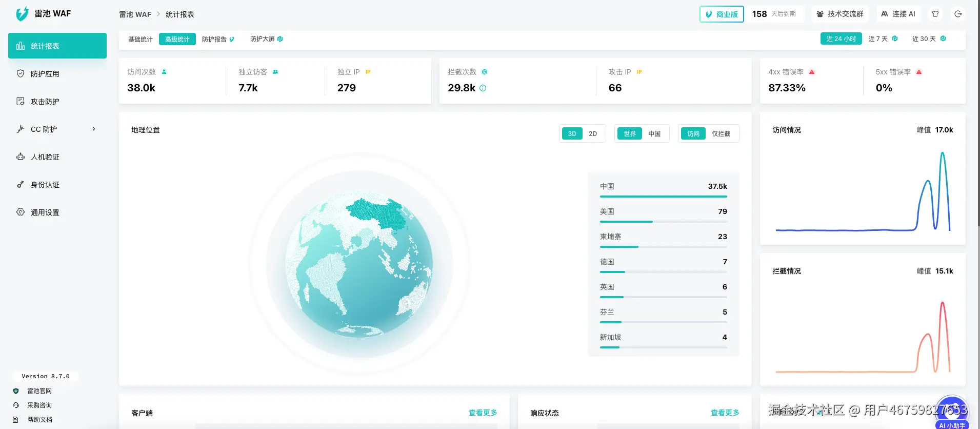Click the logout icon in the top right

[x=958, y=14]
